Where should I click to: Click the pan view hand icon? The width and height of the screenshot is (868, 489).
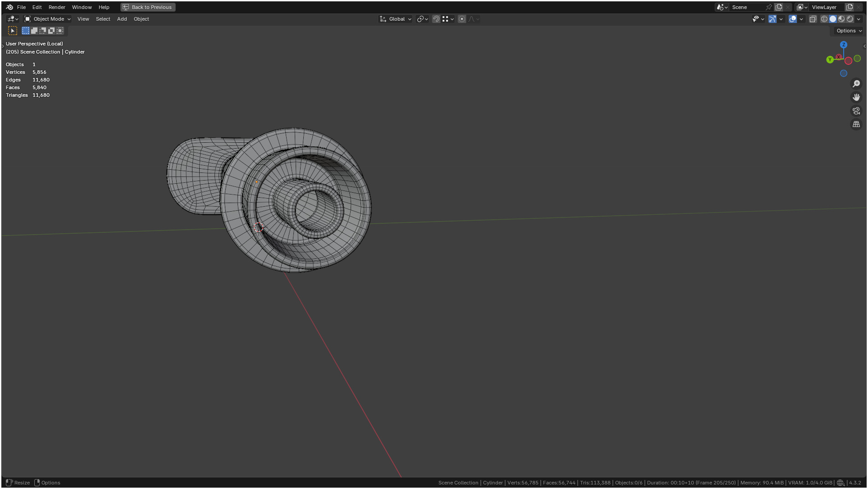[856, 97]
